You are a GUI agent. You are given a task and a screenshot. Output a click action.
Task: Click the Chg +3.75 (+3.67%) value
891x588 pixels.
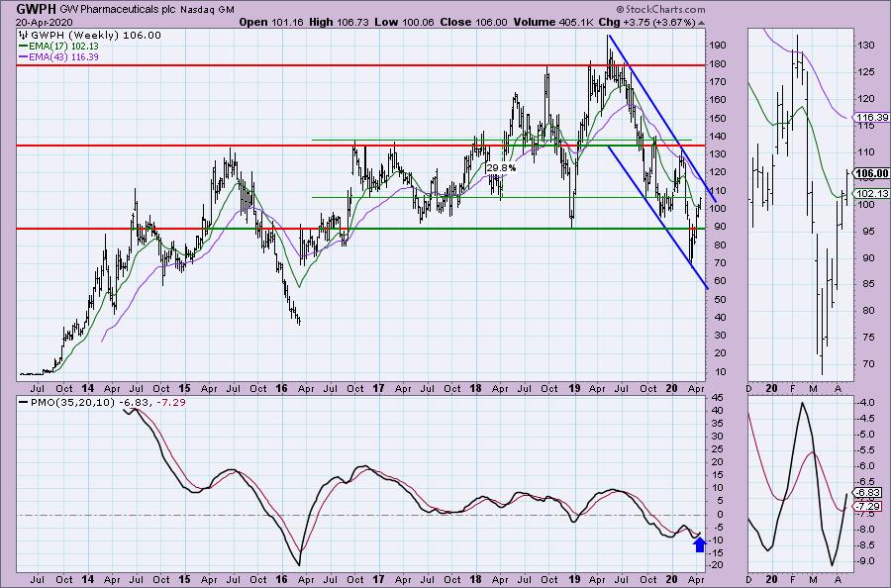[647, 22]
